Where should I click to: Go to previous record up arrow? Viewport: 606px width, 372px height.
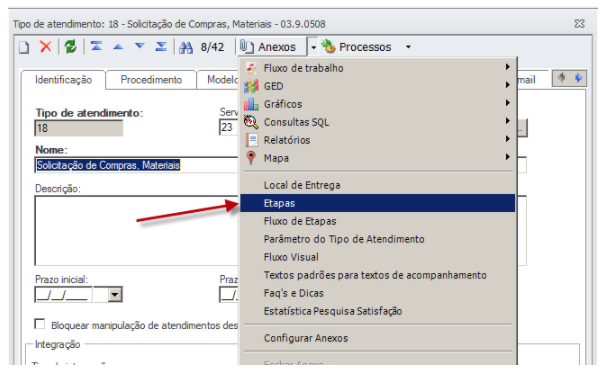tap(118, 47)
